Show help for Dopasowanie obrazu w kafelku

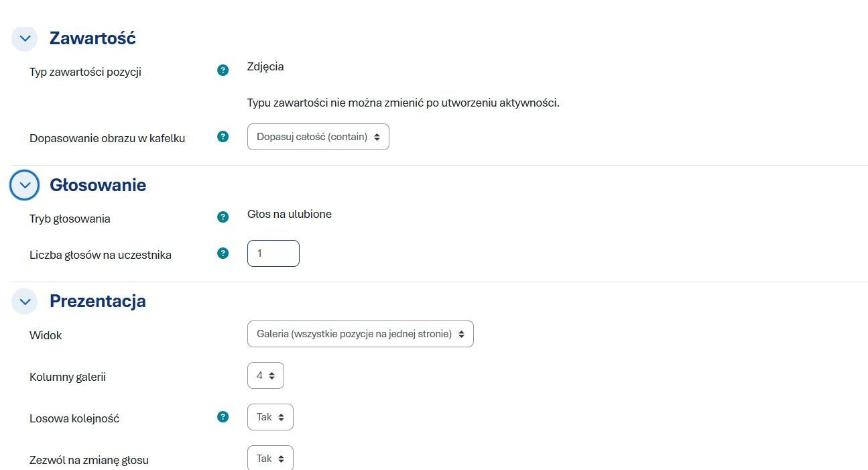coord(223,136)
